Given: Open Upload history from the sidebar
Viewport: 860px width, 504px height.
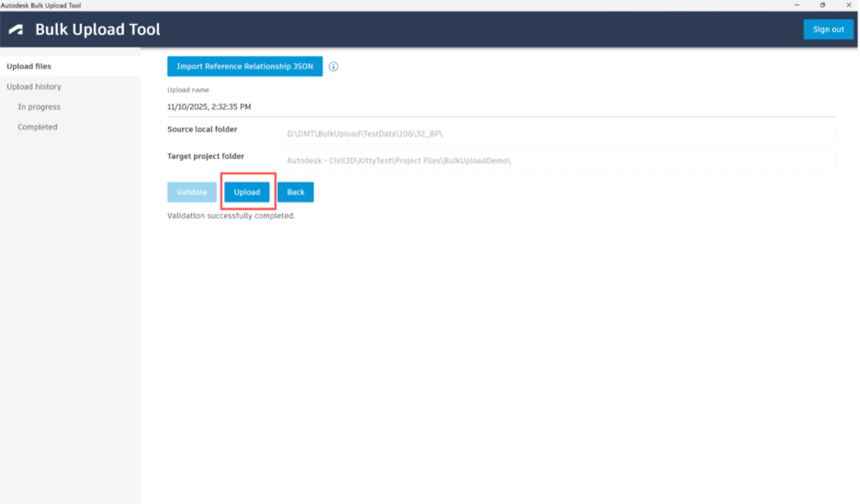Looking at the screenshot, I should coord(34,86).
